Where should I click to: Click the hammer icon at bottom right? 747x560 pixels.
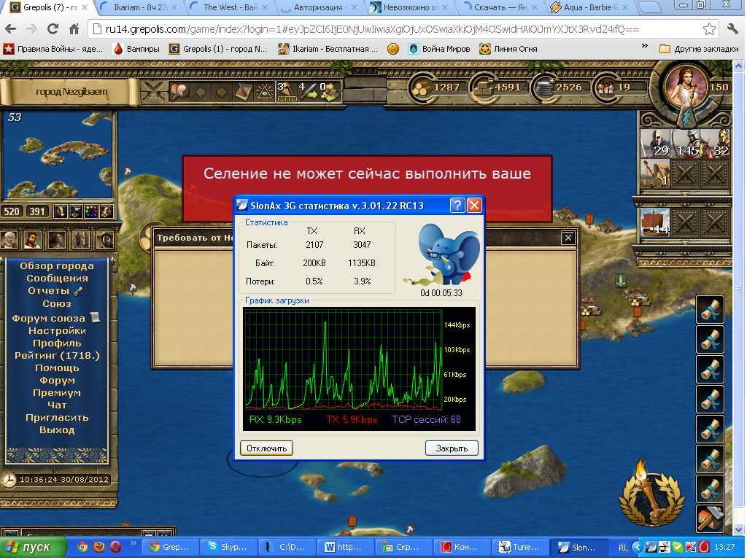[710, 518]
